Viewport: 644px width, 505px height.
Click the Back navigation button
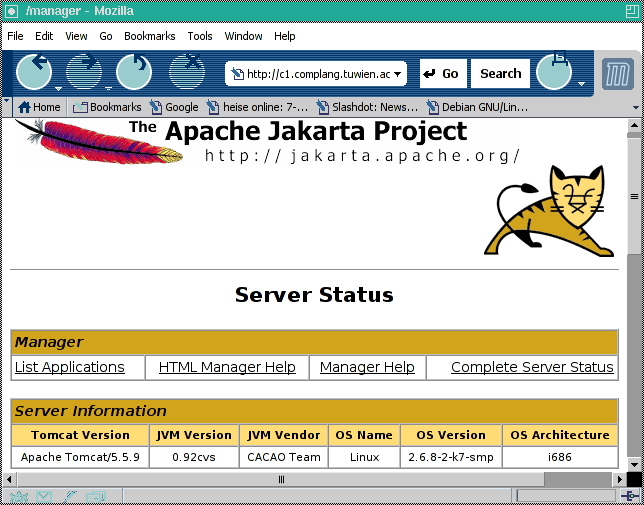(34, 72)
